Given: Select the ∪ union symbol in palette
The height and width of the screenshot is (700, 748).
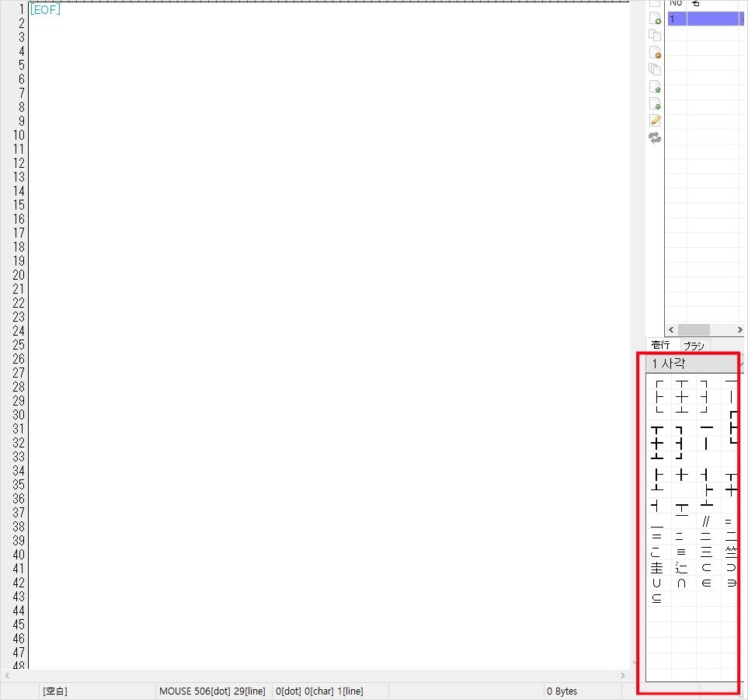Looking at the screenshot, I should [x=656, y=583].
